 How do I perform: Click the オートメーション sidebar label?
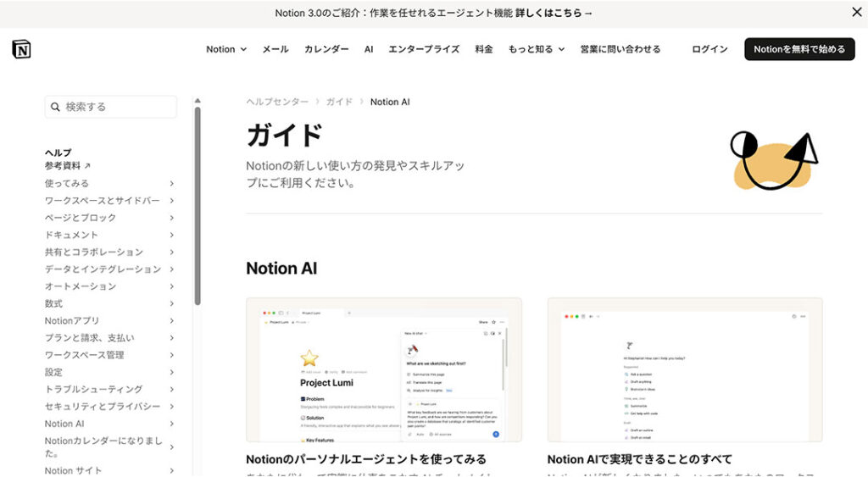(x=81, y=286)
